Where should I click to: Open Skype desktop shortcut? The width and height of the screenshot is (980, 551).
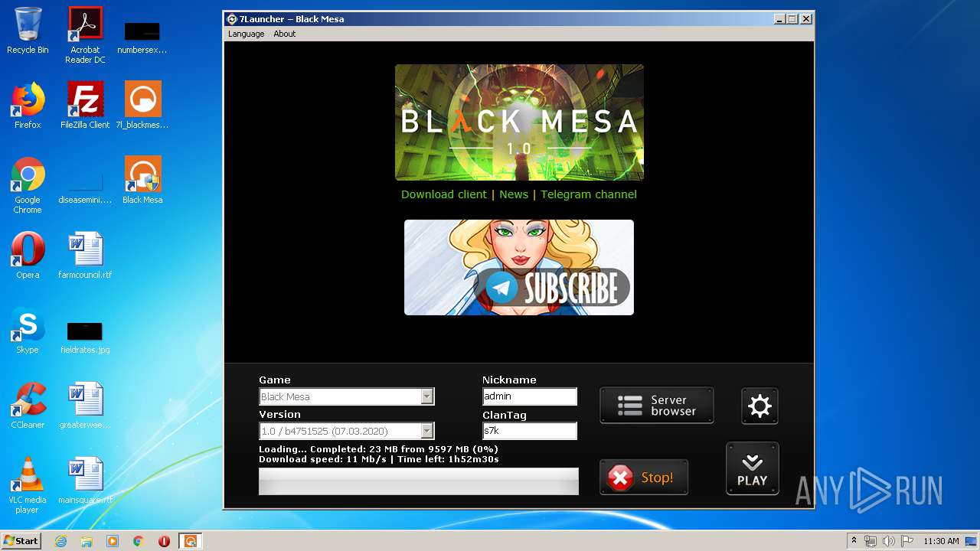[28, 331]
